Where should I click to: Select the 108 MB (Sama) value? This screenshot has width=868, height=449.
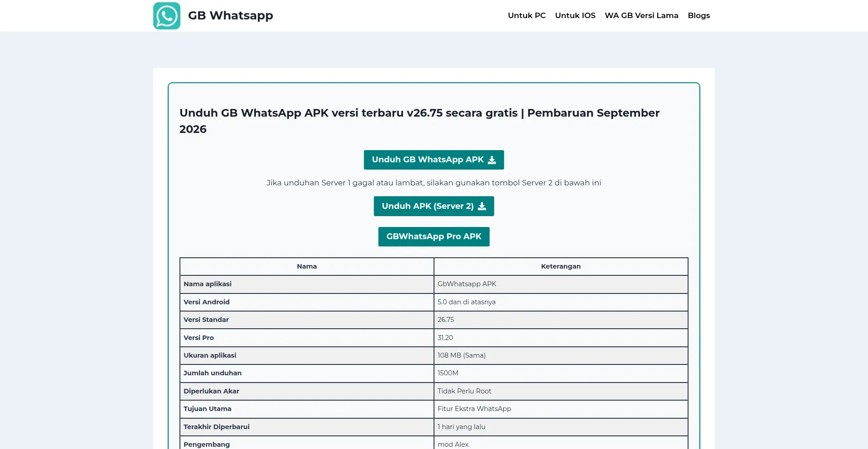pos(462,355)
